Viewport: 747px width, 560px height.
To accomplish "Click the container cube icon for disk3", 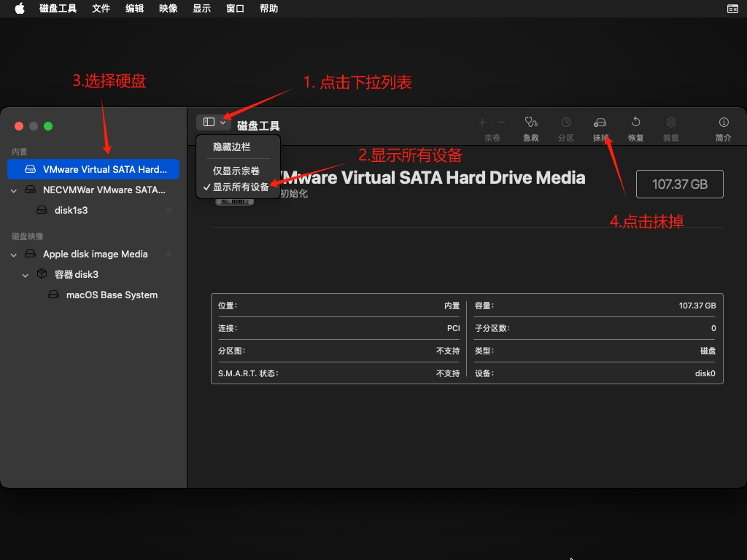I will tap(42, 274).
